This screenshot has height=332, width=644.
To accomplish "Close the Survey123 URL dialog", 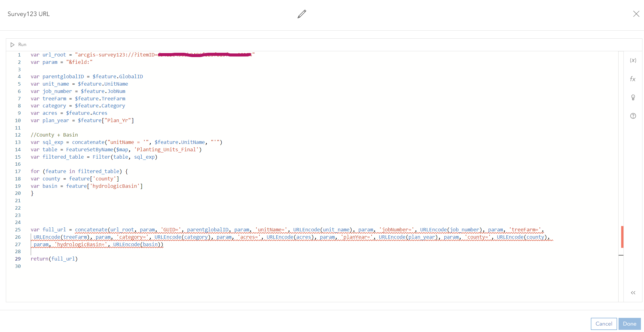I will [x=636, y=14].
